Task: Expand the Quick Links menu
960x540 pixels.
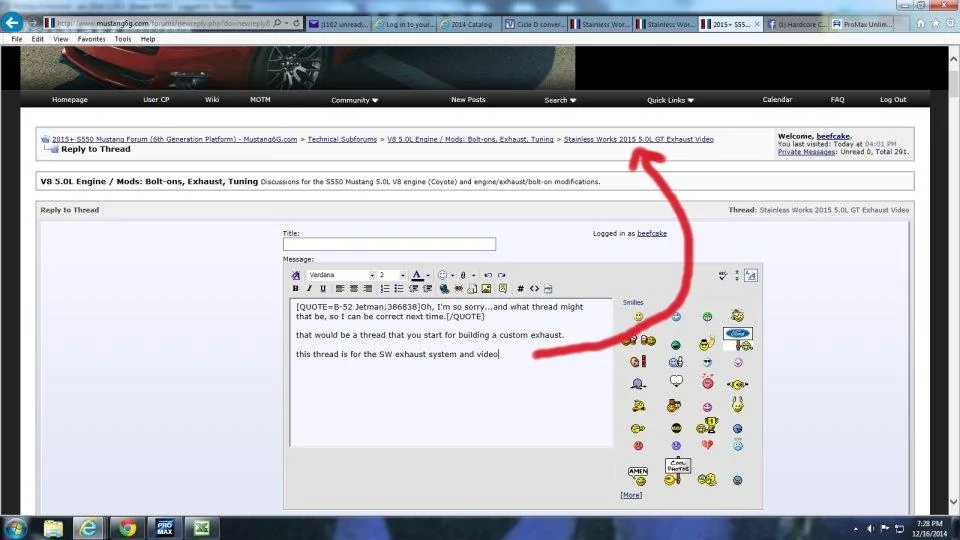Action: 670,100
